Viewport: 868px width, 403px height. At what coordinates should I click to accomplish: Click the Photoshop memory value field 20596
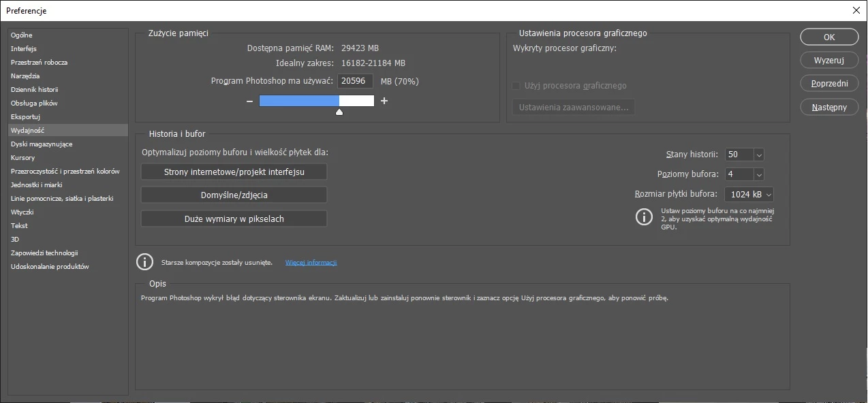(356, 81)
